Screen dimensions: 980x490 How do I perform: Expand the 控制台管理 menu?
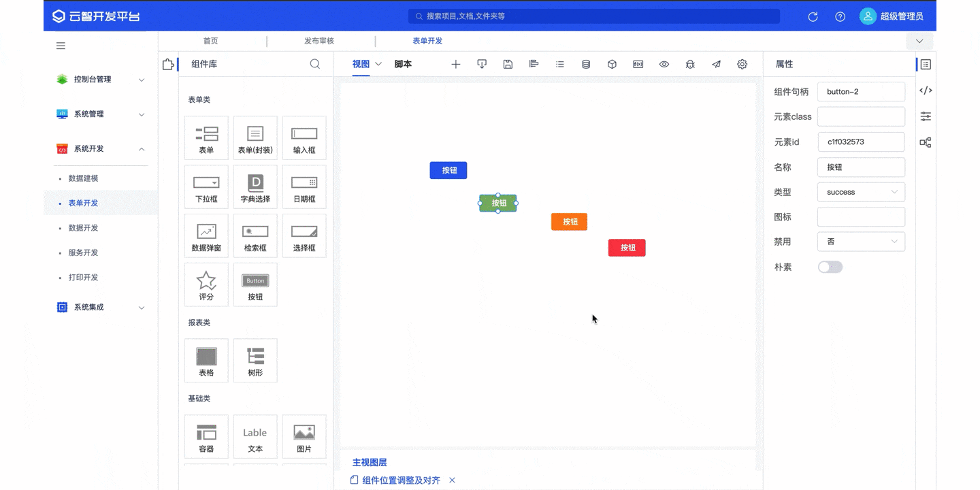[101, 80]
